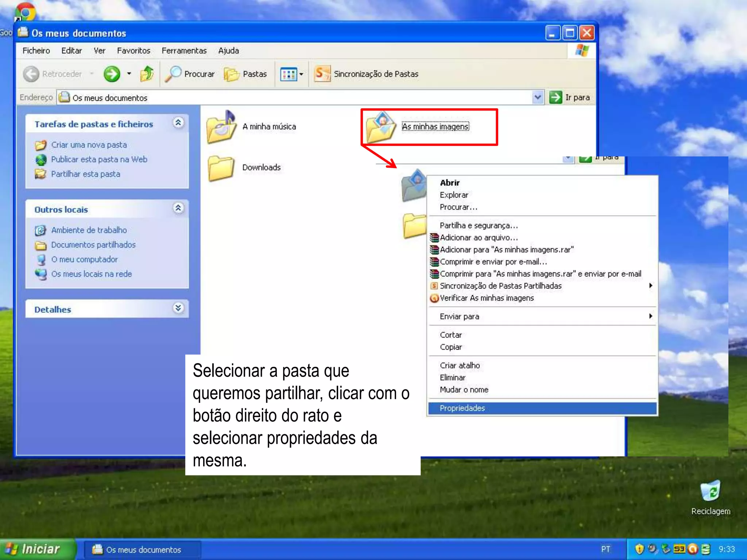Click the Ir para go button
The width and height of the screenshot is (747, 560).
pyautogui.click(x=570, y=97)
